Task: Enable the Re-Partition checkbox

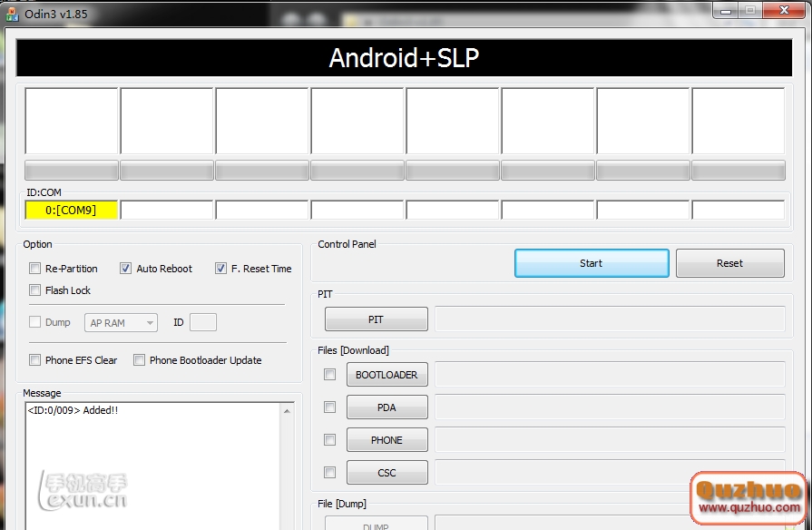Action: [34, 269]
